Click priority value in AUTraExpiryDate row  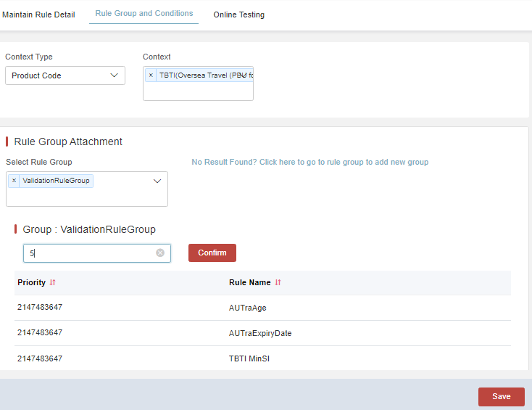(x=40, y=332)
